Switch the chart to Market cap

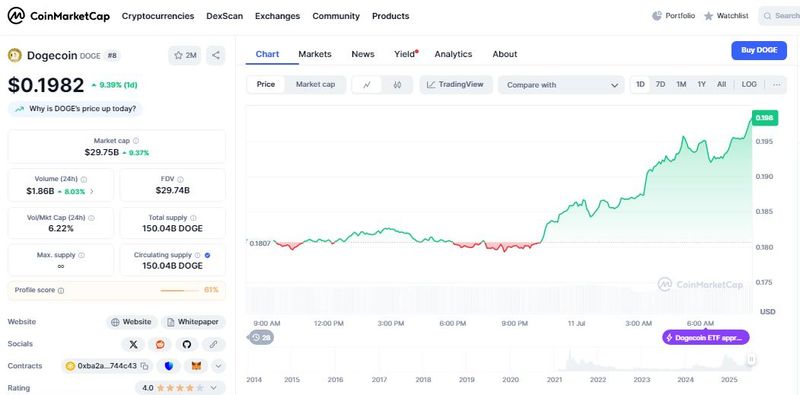(x=315, y=85)
